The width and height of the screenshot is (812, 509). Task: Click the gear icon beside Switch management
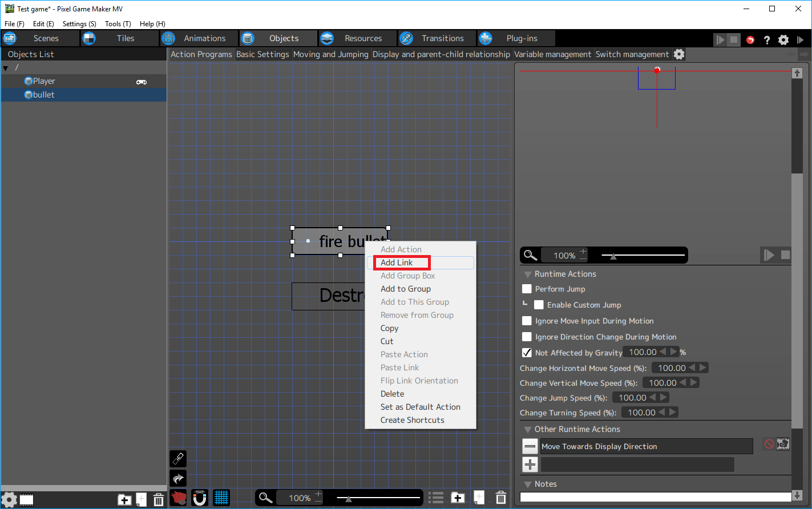(679, 54)
